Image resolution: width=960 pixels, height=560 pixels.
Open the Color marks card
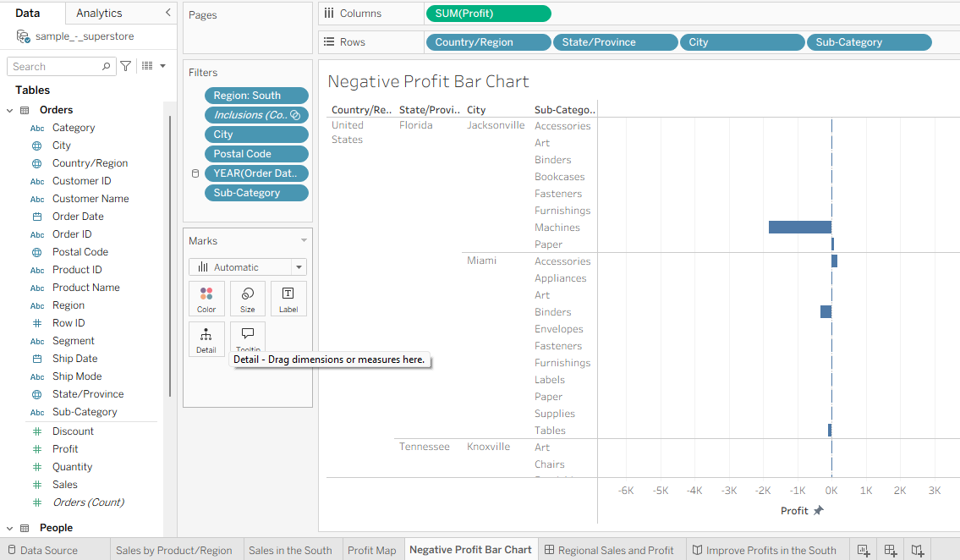click(206, 299)
